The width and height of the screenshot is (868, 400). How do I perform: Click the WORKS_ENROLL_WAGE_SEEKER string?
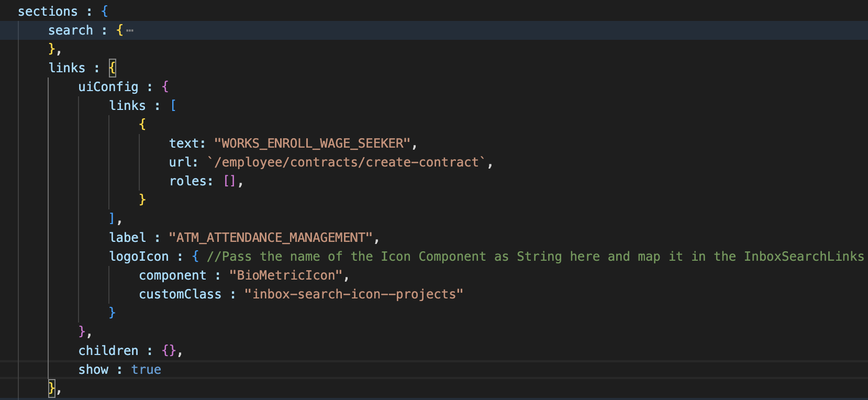(x=312, y=143)
